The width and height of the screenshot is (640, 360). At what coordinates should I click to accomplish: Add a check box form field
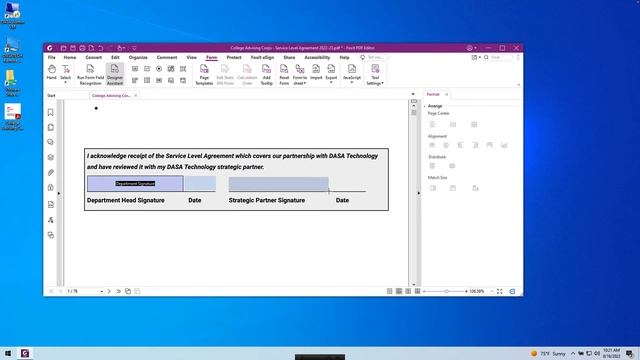point(147,69)
